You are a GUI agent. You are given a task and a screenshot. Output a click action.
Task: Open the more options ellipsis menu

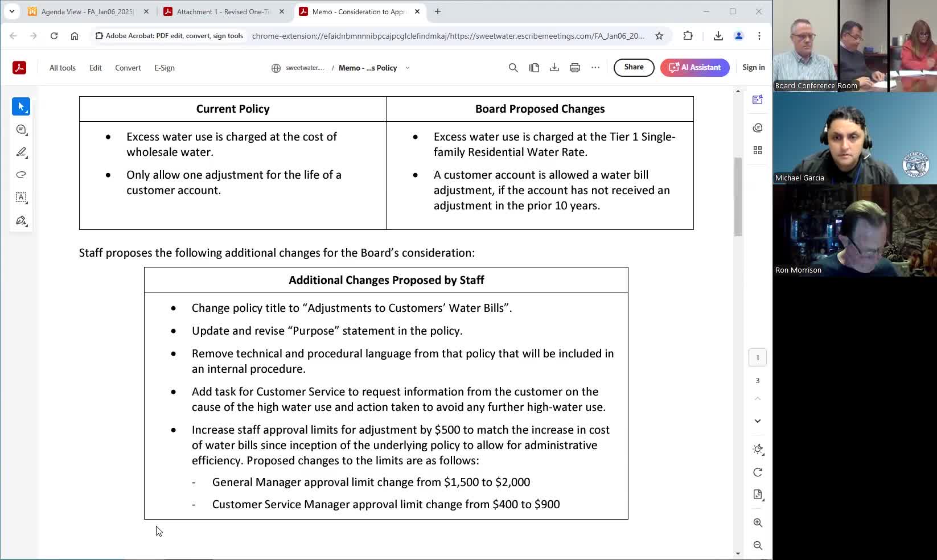[x=595, y=67]
